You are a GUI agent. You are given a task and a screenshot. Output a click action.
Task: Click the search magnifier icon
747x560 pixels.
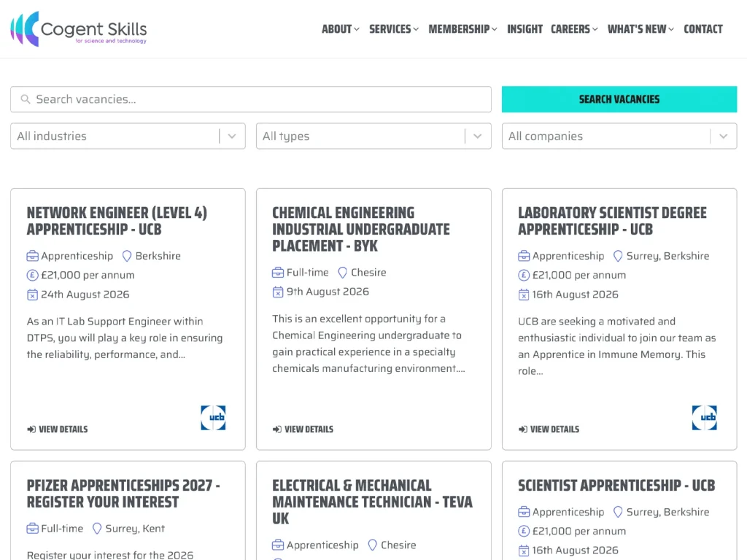pos(26,99)
